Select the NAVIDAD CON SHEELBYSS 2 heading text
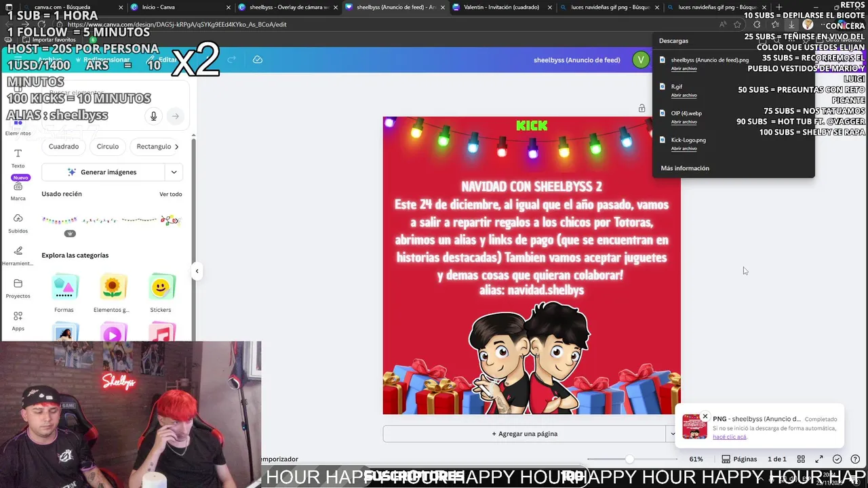 click(x=532, y=186)
